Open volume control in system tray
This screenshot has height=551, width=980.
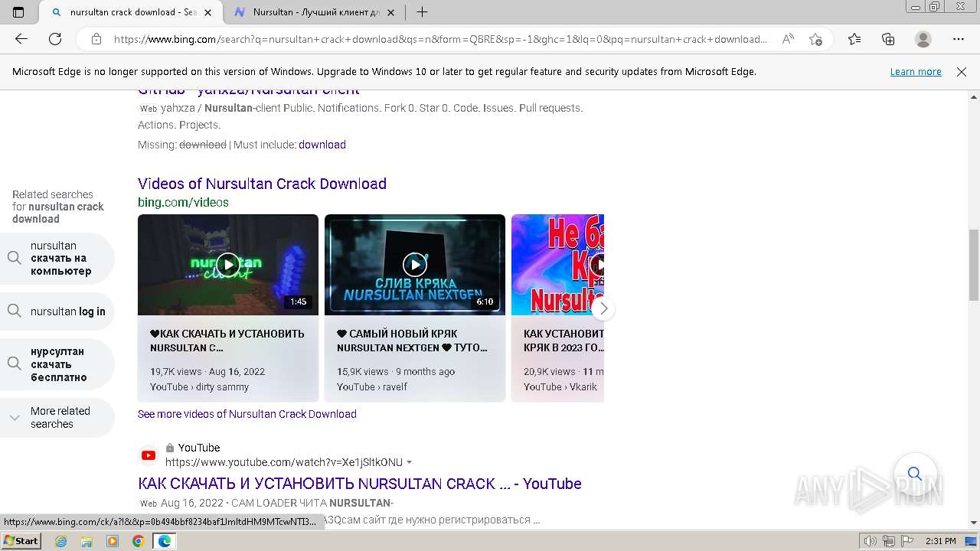[871, 541]
